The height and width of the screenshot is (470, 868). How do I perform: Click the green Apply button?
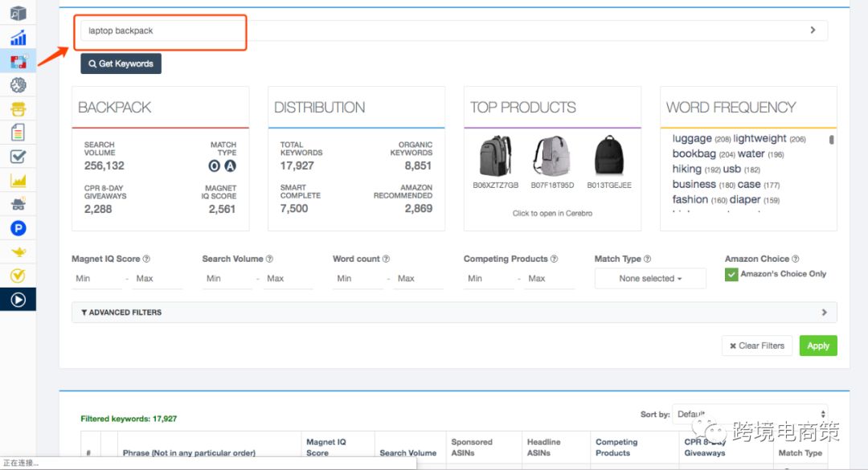tap(817, 345)
